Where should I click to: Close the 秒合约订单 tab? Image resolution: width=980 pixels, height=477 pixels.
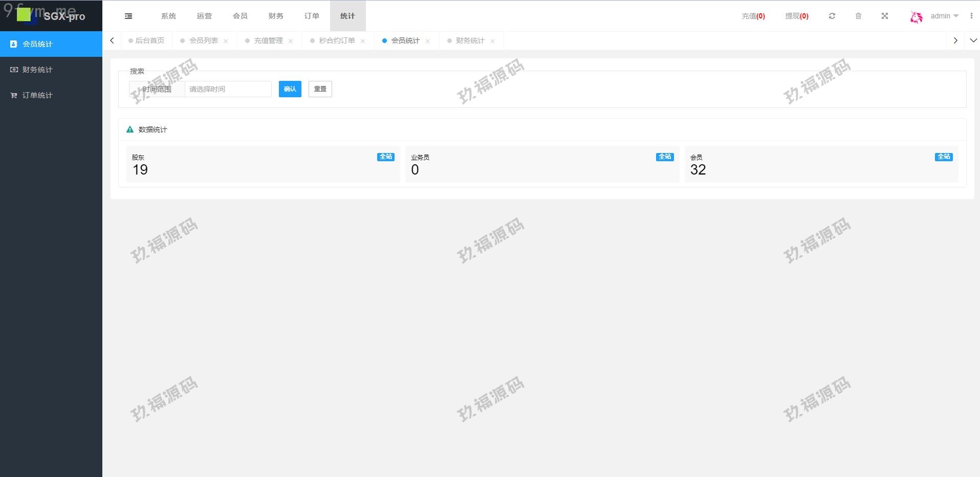click(363, 41)
